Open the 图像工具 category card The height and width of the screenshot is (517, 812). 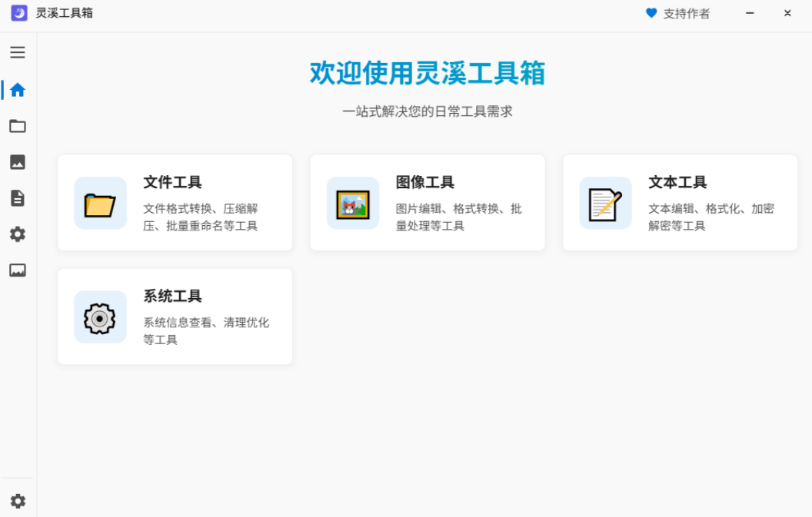[428, 203]
